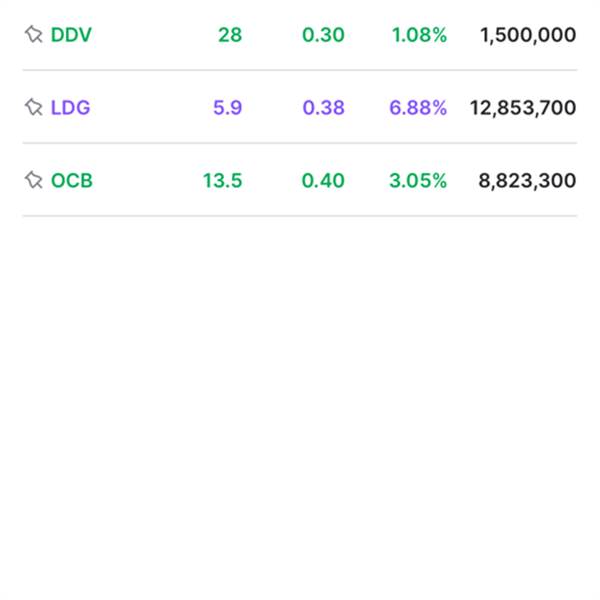Pin the DDV stock
The height and width of the screenshot is (600, 600).
(34, 34)
